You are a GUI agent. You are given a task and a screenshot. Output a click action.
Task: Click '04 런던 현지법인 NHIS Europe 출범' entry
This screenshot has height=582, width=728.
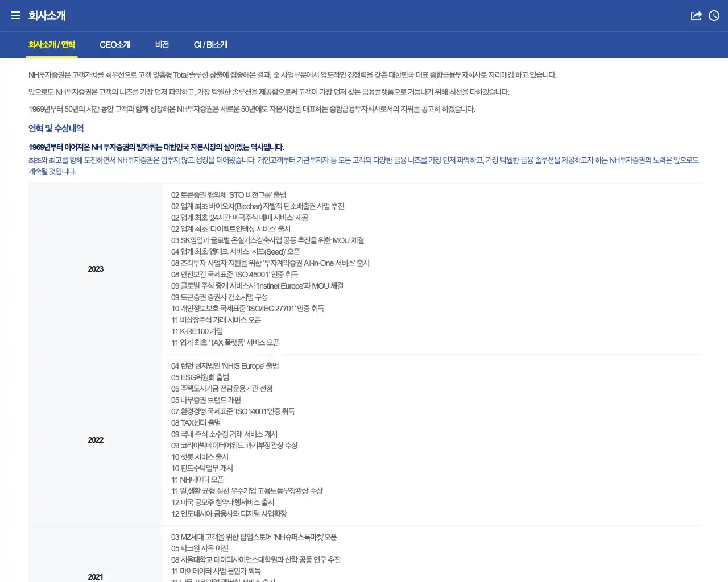(225, 366)
